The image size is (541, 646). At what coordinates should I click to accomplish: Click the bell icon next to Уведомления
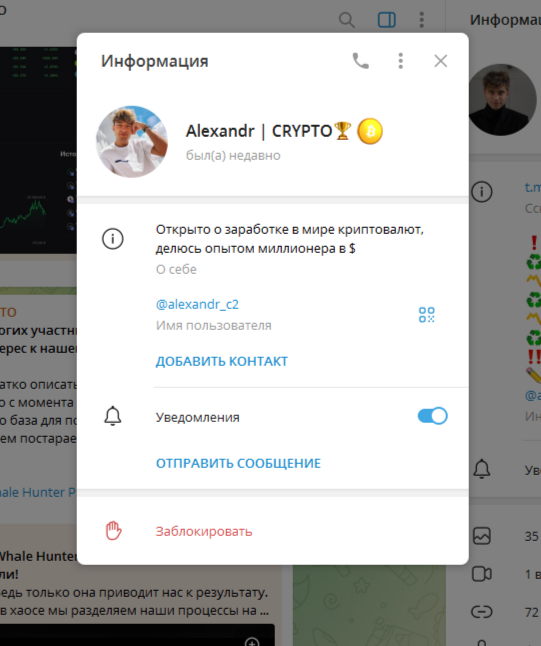pos(112,416)
